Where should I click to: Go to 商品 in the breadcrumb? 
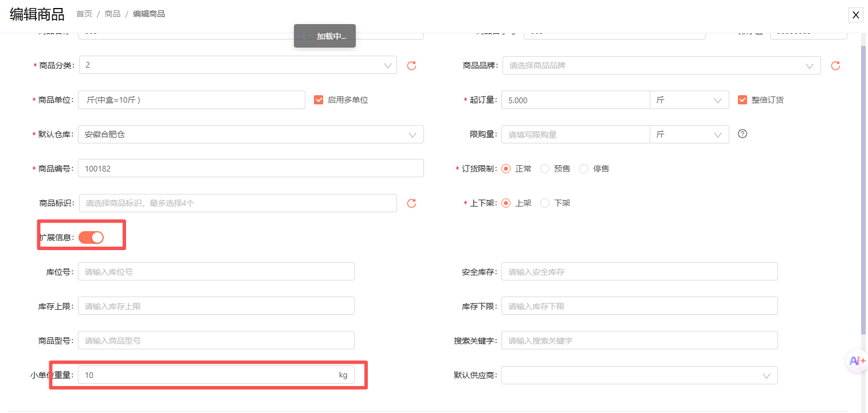(112, 14)
